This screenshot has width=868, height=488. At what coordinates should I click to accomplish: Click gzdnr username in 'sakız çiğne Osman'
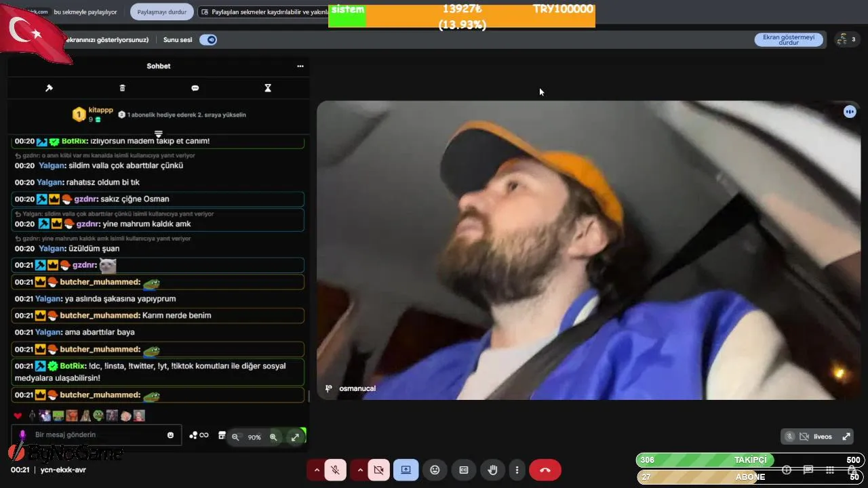pos(85,199)
